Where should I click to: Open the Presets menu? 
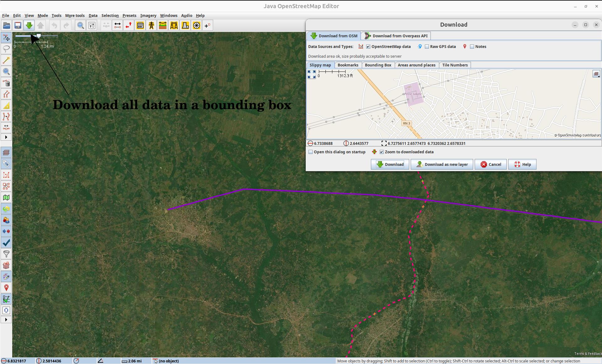(129, 15)
